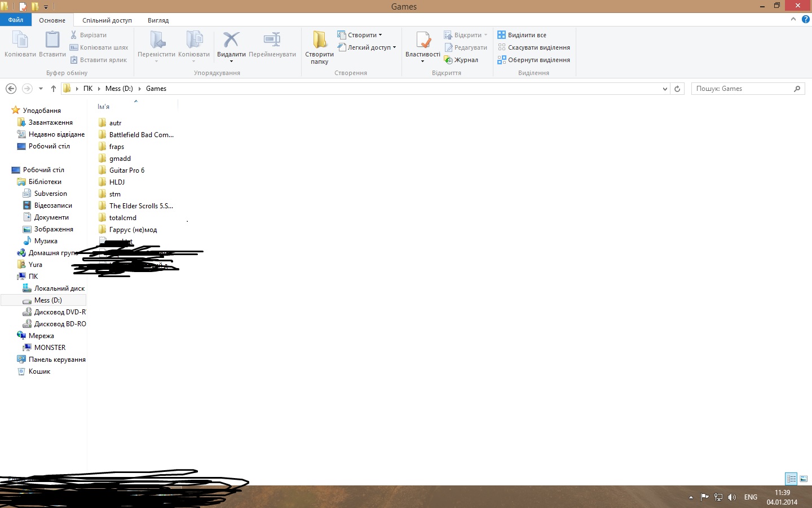Open History (Журнал)
812x508 pixels.
(461, 60)
